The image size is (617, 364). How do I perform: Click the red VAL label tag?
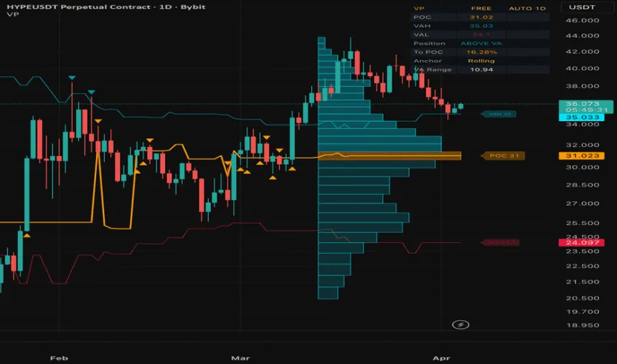[500, 243]
